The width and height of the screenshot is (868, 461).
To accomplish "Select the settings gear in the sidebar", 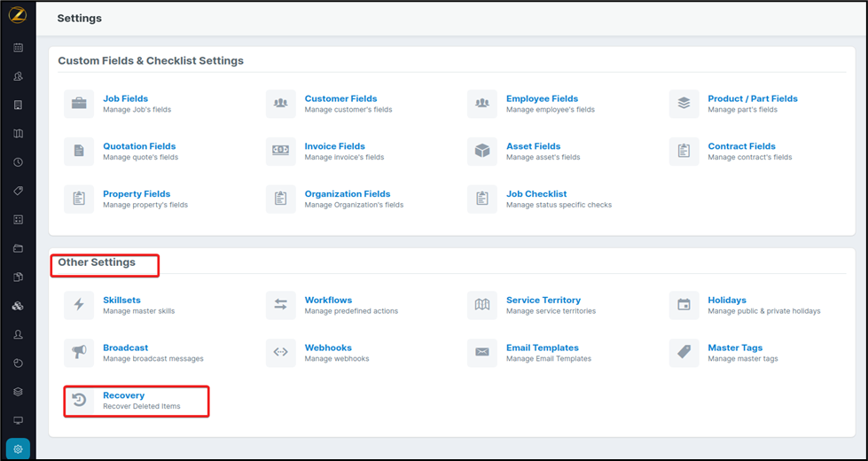I will coord(18,449).
